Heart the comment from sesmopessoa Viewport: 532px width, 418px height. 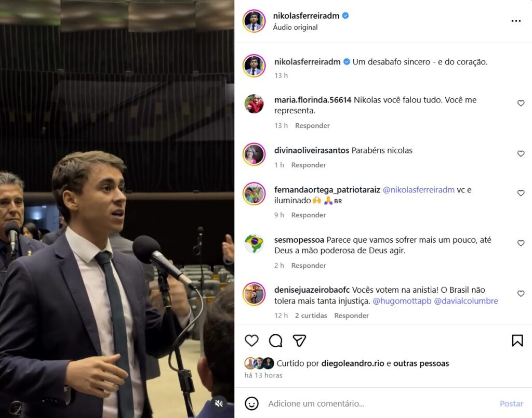(x=521, y=243)
